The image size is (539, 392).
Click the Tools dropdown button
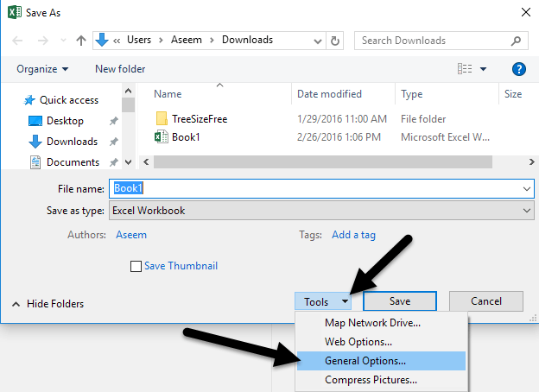323,301
